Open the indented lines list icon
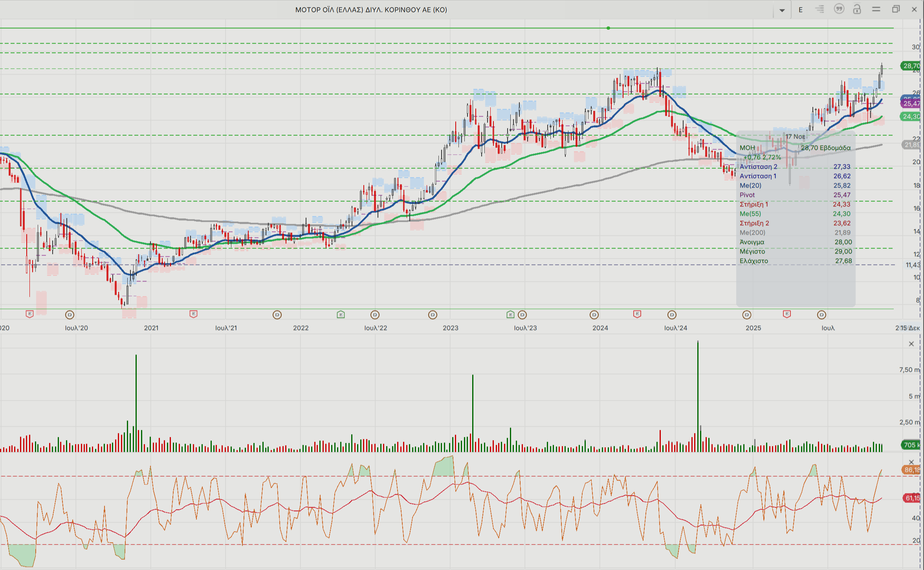The image size is (924, 570). click(x=820, y=9)
